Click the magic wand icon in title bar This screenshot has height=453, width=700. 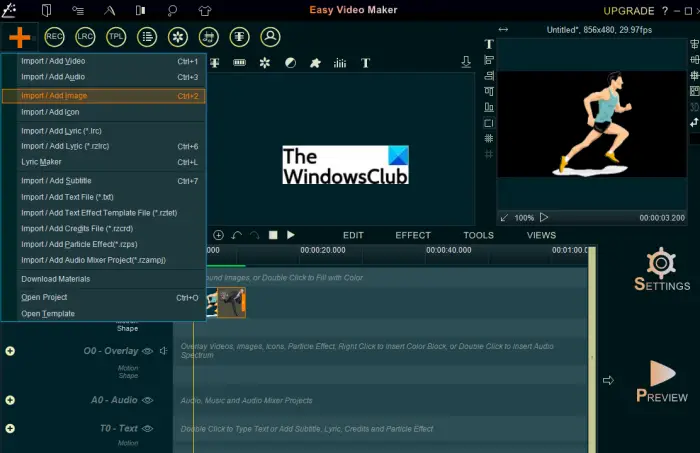click(x=9, y=10)
